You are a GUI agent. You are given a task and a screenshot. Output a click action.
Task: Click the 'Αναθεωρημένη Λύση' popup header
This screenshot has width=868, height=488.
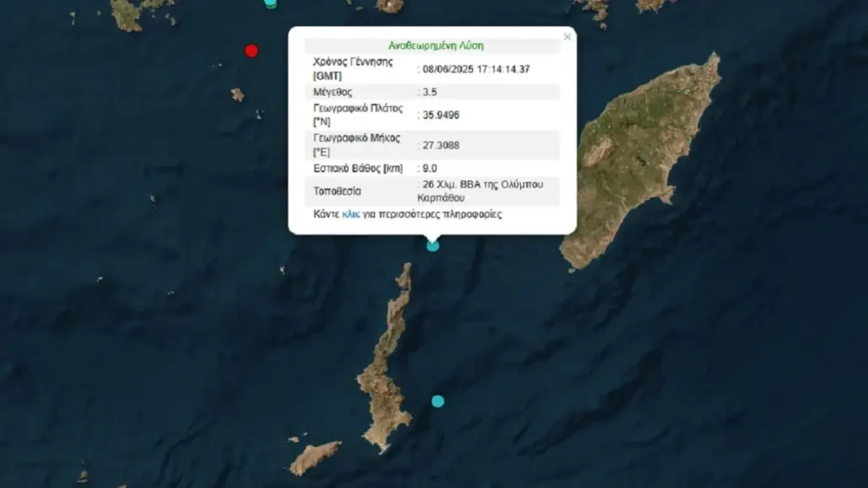pos(436,46)
